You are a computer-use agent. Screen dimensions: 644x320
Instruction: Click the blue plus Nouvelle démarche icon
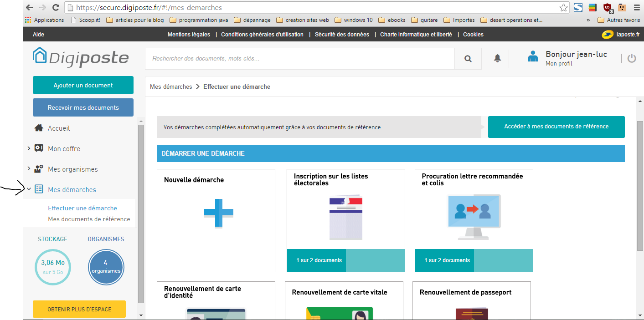[219, 213]
